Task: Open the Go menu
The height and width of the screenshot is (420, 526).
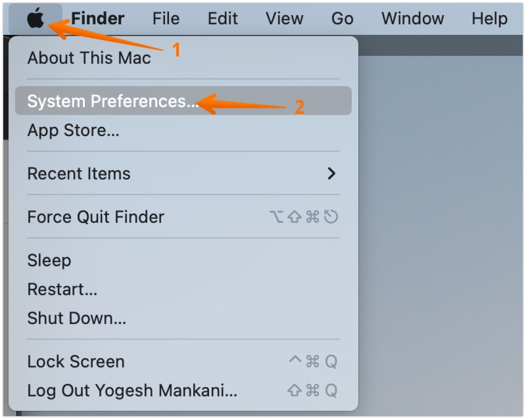Action: (341, 18)
